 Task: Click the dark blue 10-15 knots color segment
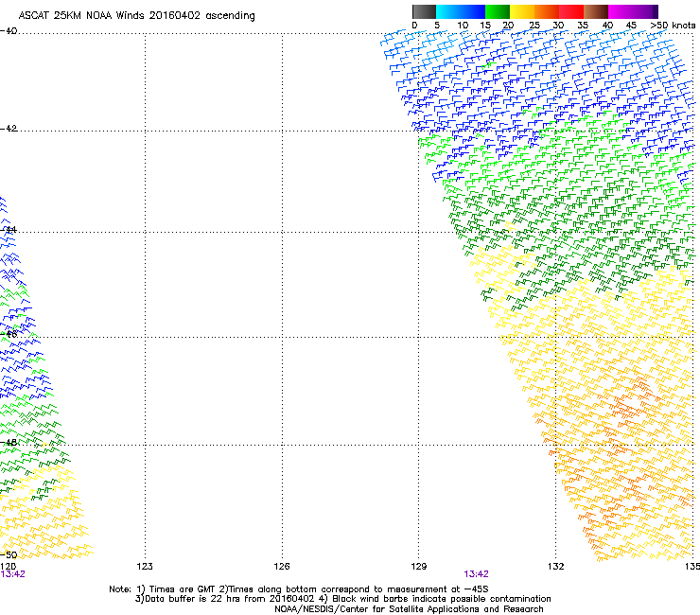(x=473, y=11)
